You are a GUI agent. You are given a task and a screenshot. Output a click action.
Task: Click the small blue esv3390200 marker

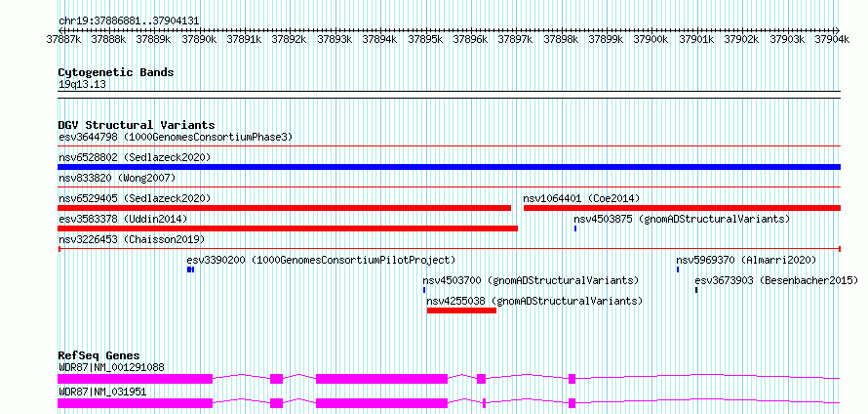(190, 269)
